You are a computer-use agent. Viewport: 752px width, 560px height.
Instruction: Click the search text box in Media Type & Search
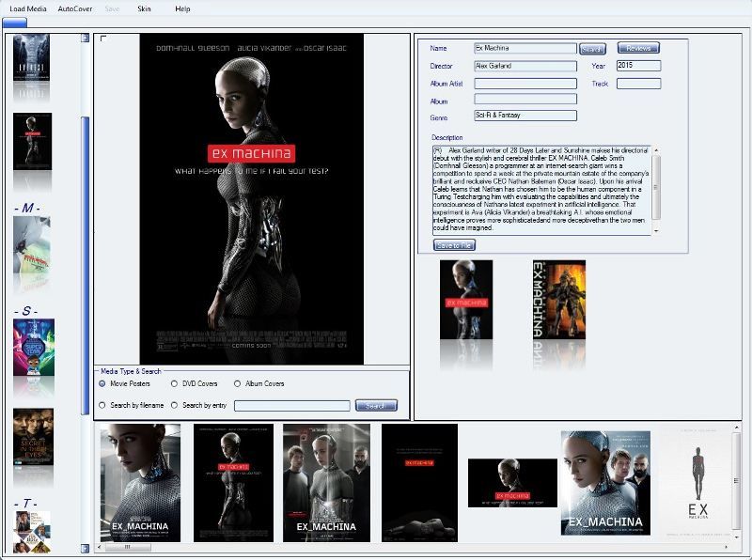tap(291, 406)
